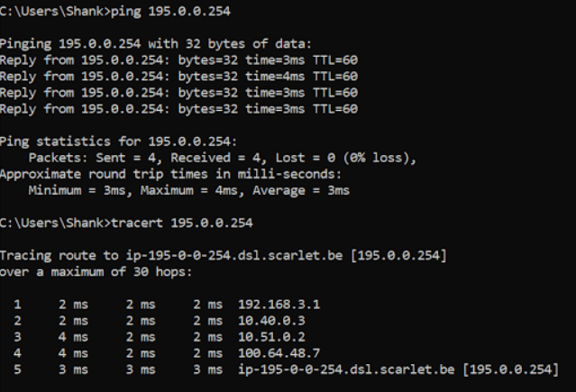Click the Packets Sent and Received line
The width and height of the screenshot is (576, 392).
[223, 158]
